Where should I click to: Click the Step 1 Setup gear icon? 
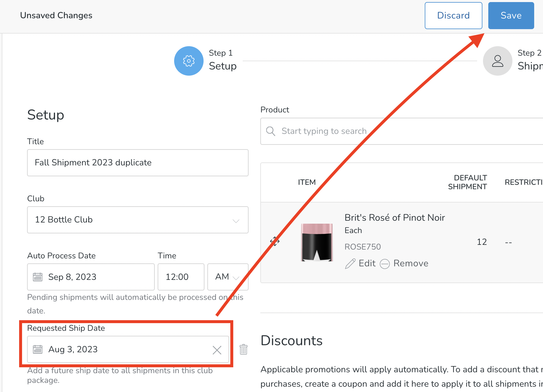pos(189,61)
